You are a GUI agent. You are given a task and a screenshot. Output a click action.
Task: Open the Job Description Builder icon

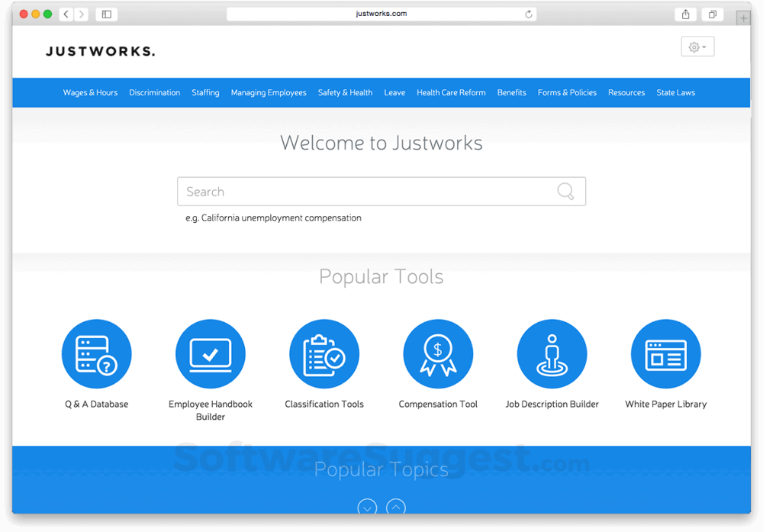point(552,353)
